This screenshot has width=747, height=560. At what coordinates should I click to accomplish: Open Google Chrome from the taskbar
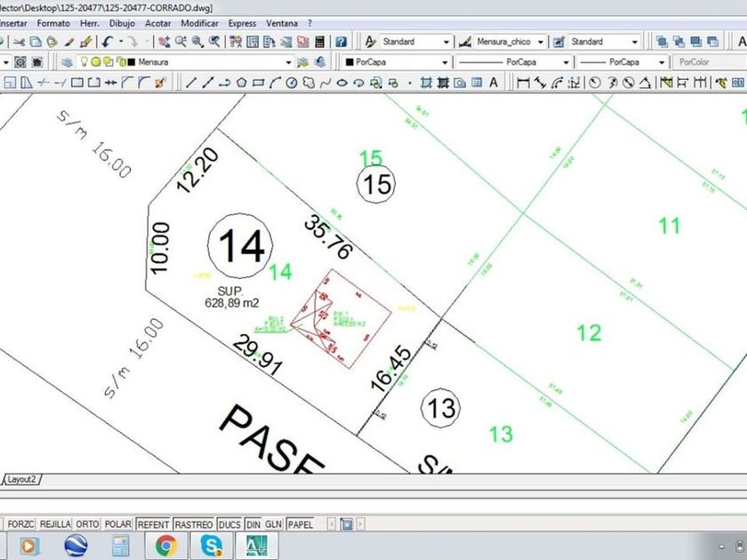[165, 545]
